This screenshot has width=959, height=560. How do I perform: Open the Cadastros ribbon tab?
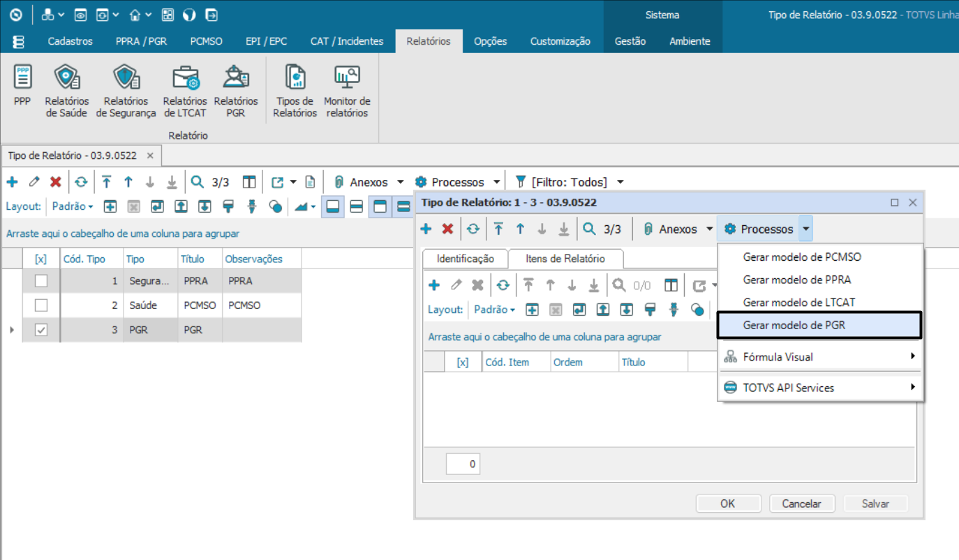(x=70, y=41)
